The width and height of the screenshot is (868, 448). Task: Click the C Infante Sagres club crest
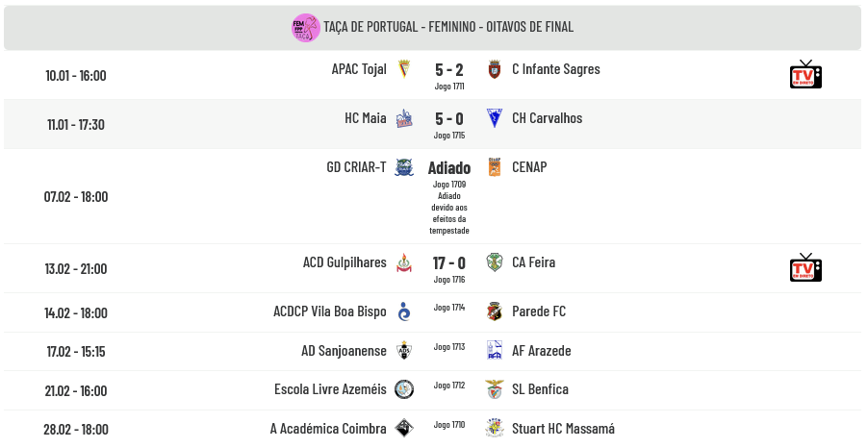tap(495, 69)
